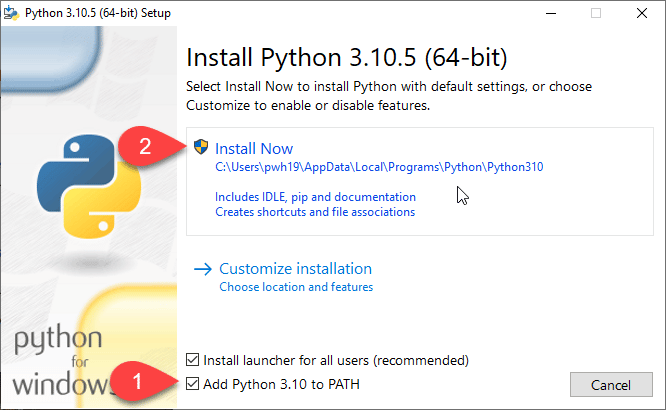Close the setup window with the X
The height and width of the screenshot is (410, 666).
pos(642,13)
